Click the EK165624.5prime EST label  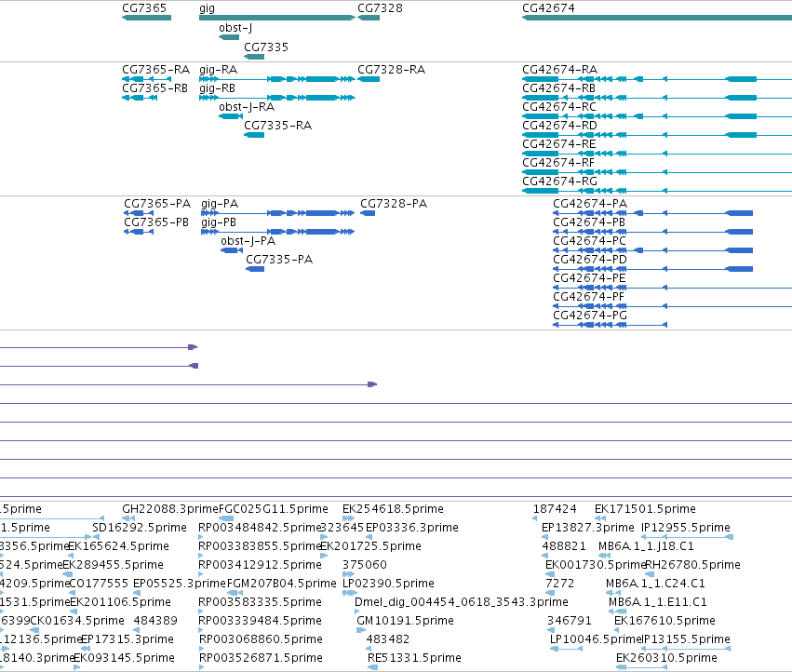[119, 546]
